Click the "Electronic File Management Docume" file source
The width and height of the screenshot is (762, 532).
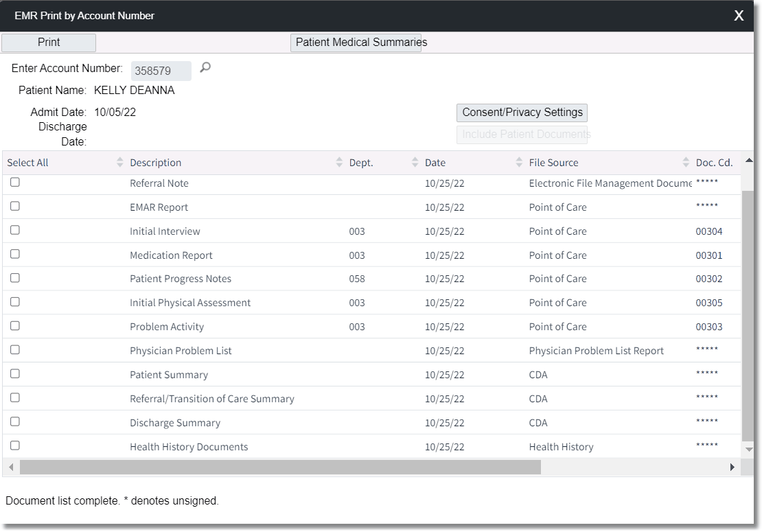click(x=610, y=184)
